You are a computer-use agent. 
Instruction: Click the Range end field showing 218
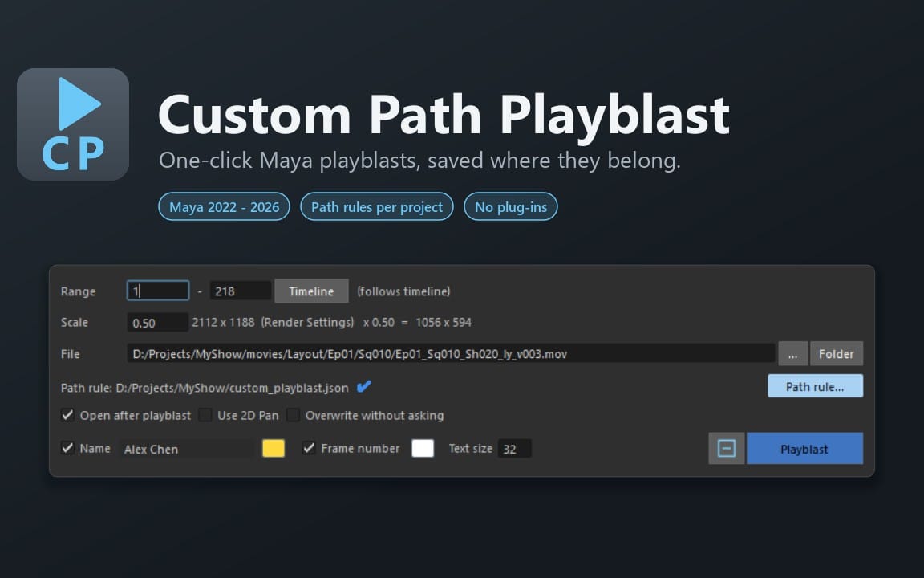pos(241,291)
